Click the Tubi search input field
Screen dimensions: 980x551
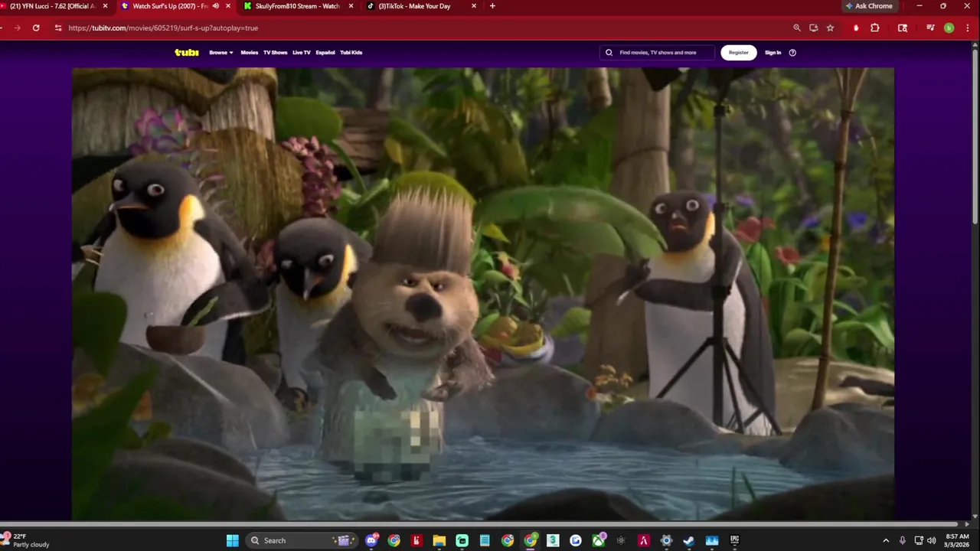pyautogui.click(x=658, y=53)
